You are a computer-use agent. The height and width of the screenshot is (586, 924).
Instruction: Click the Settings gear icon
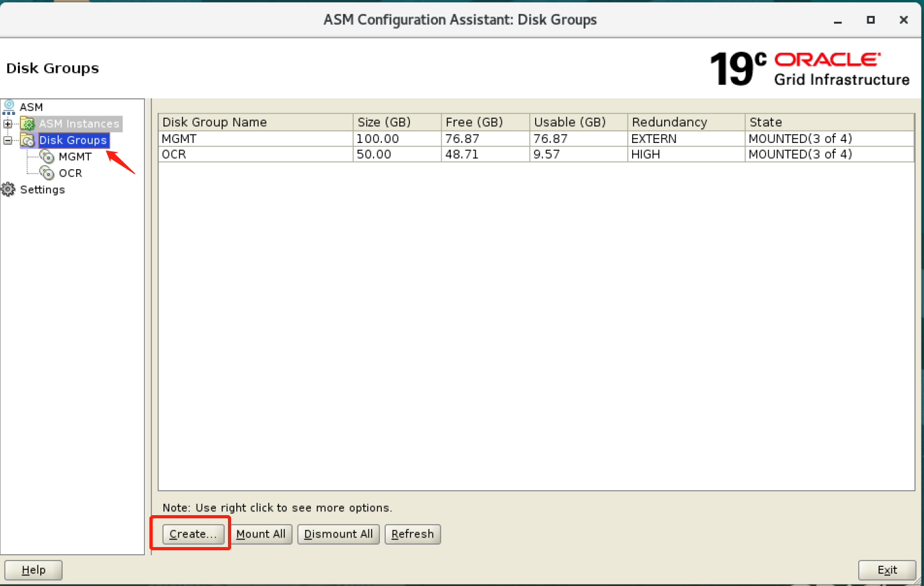point(8,190)
